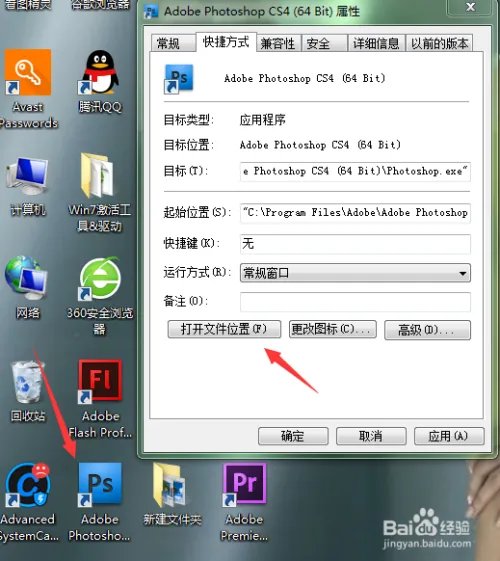The width and height of the screenshot is (500, 561).
Task: Select the Tencent QQ penguin icon
Action: pyautogui.click(x=100, y=72)
